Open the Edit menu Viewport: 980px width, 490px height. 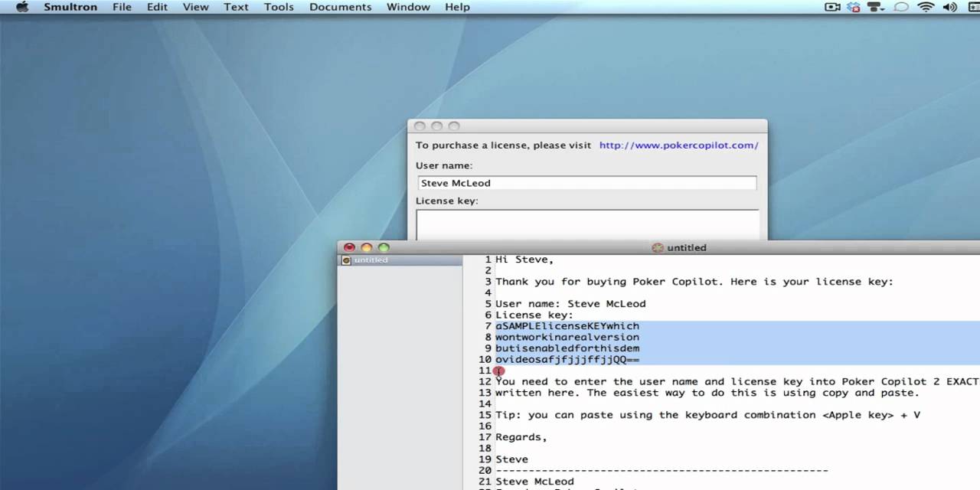(x=157, y=7)
